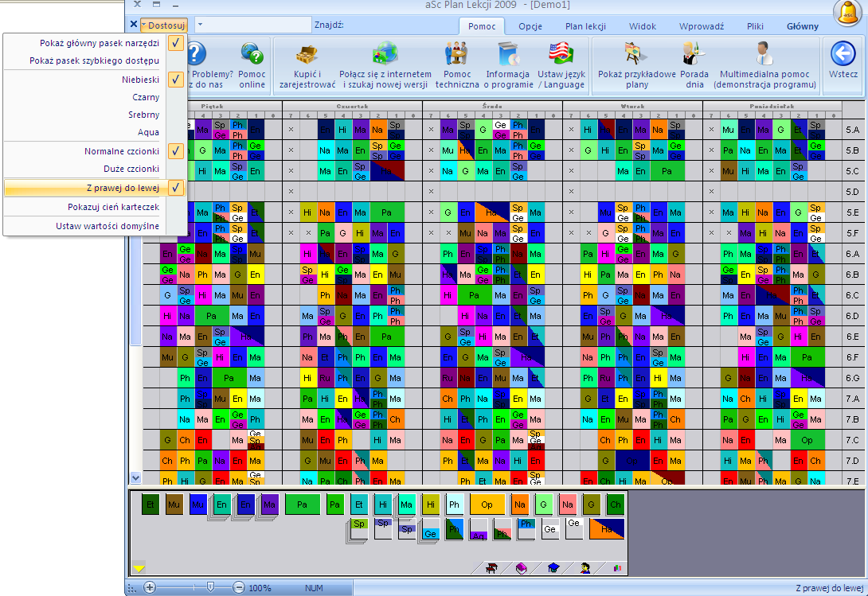Image resolution: width=868 pixels, height=596 pixels.
Task: Switch to the Plan lekcji tab
Action: click(585, 26)
